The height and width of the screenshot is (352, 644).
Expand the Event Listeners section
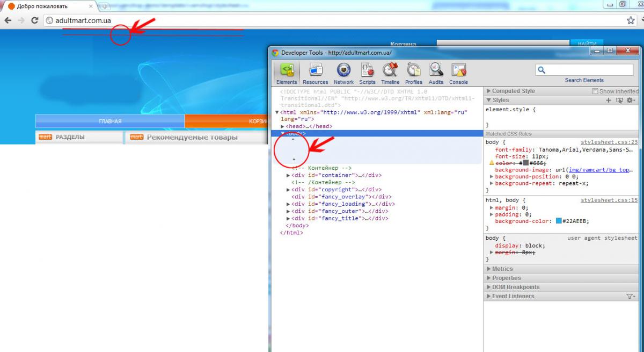coord(489,297)
